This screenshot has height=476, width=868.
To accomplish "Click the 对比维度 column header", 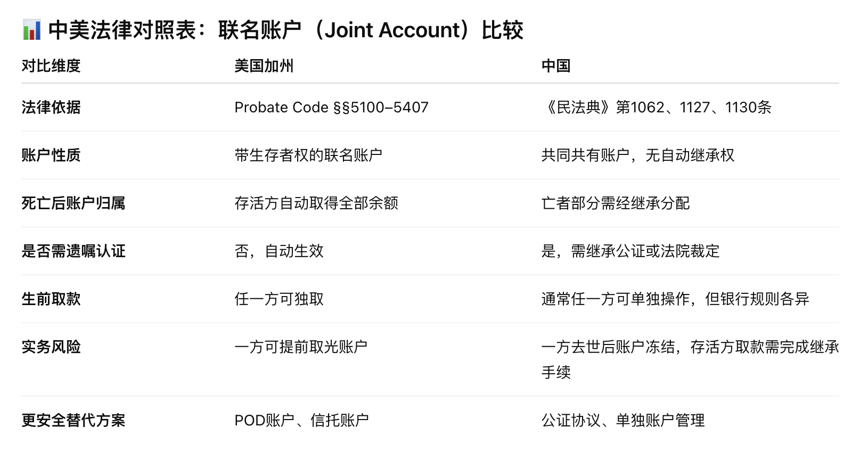I will (x=51, y=66).
